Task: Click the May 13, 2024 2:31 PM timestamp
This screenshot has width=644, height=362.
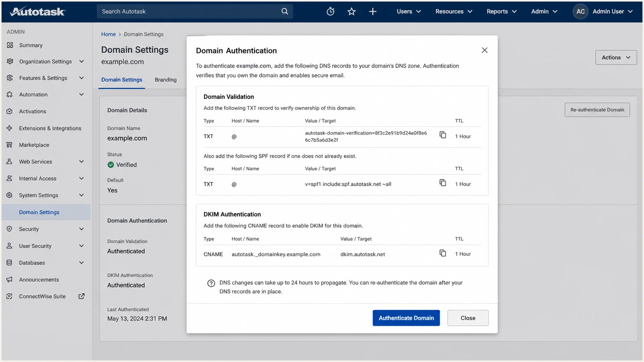Action: (137, 319)
